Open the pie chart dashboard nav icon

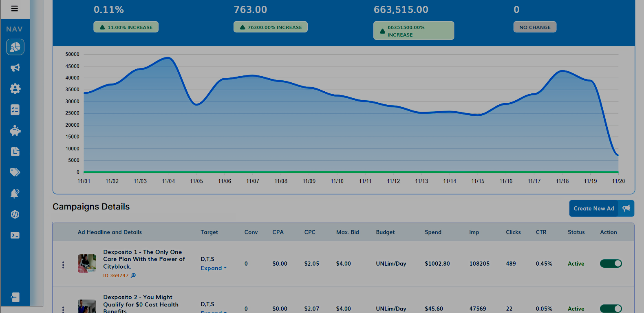click(15, 47)
